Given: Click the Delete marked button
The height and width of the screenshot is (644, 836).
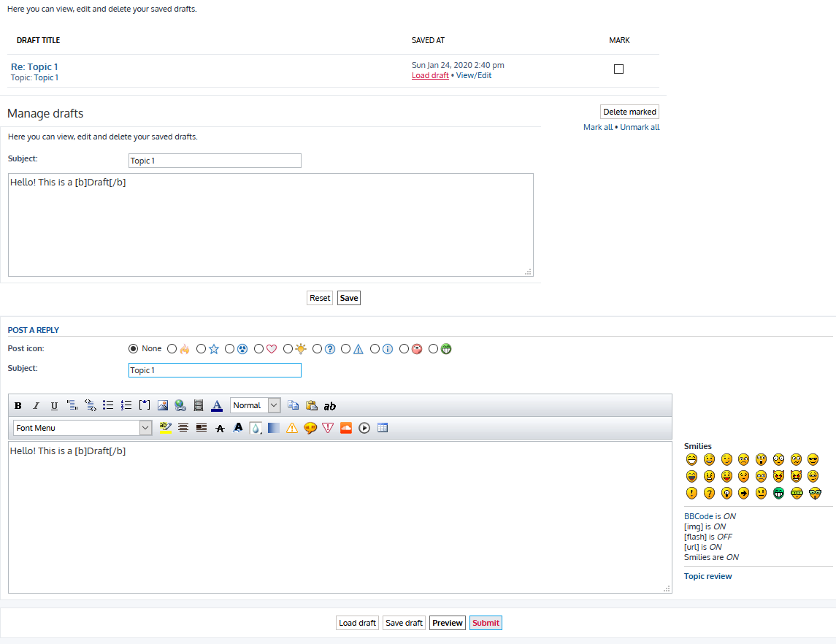Looking at the screenshot, I should point(629,112).
